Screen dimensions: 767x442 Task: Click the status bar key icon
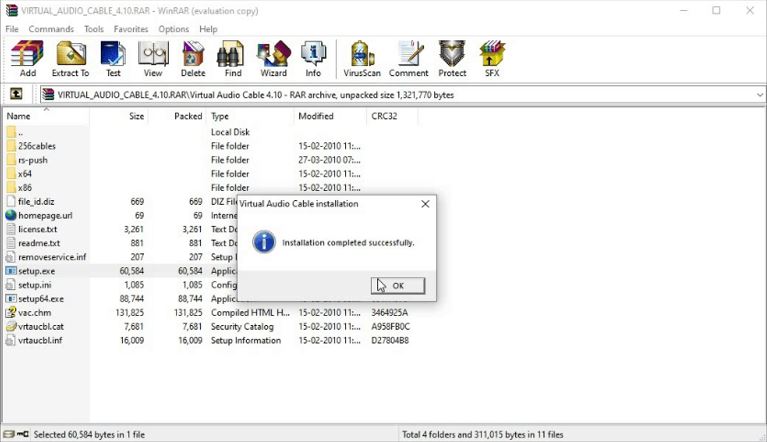pos(23,434)
